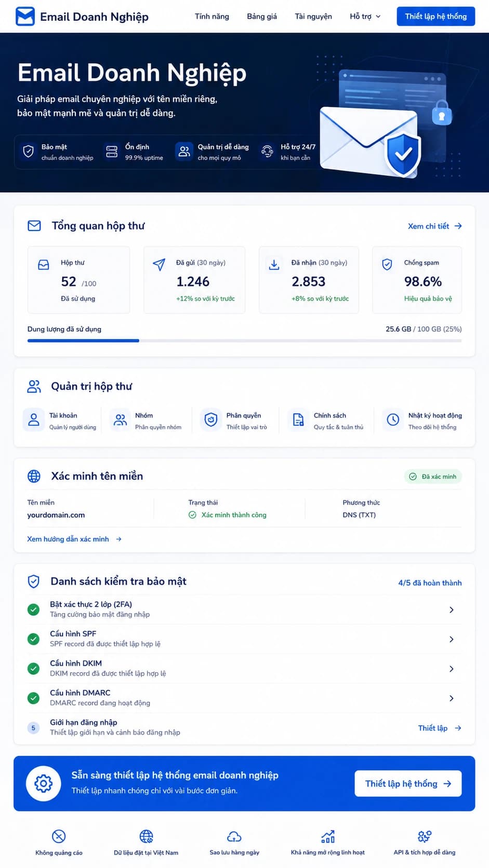
Task: Toggle the Cấu hình SPF check mark
Action: 33,639
